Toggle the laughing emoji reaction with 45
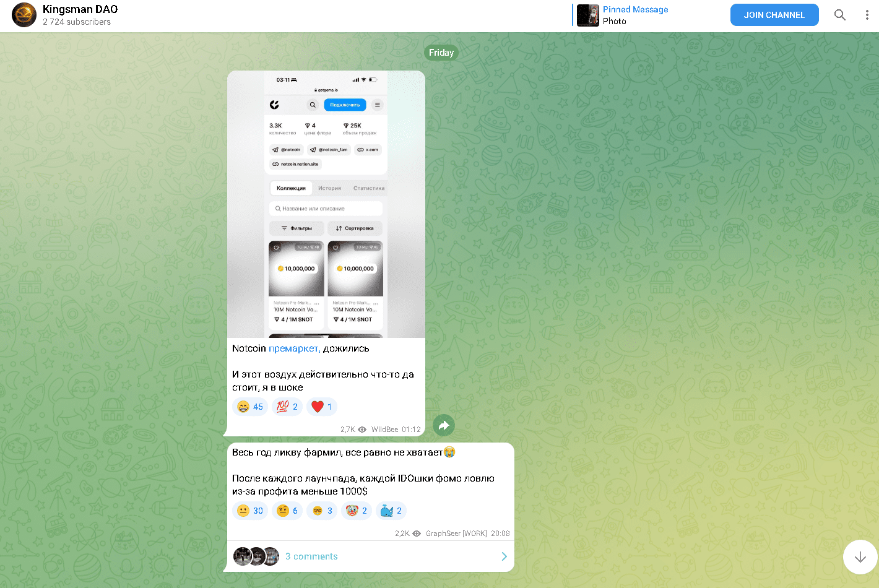This screenshot has width=879, height=588. click(x=250, y=407)
